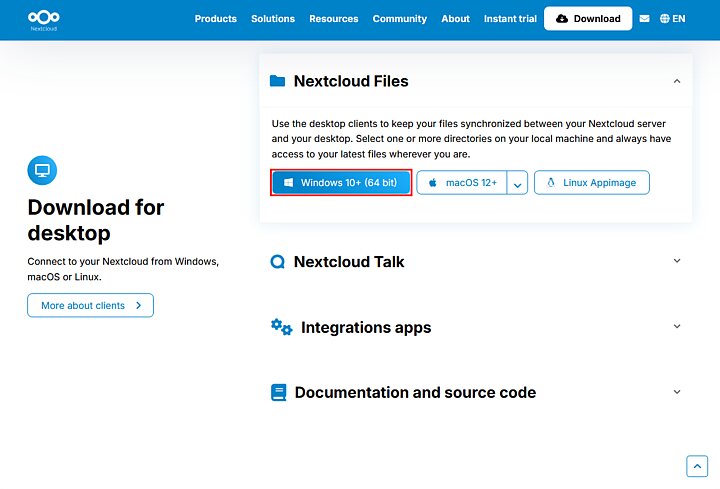This screenshot has width=720, height=489.
Task: Click the Integrations apps gears icon
Action: click(x=281, y=327)
